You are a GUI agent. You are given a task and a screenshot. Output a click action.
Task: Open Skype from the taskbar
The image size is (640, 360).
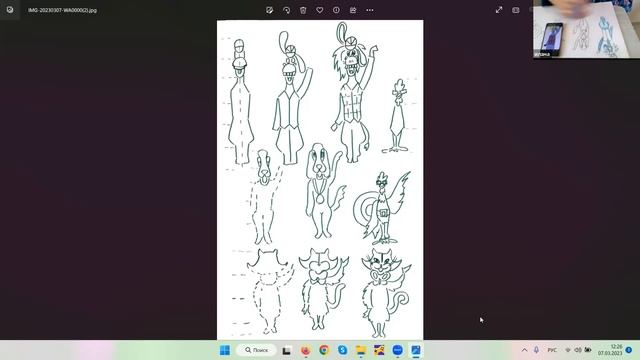click(342, 350)
